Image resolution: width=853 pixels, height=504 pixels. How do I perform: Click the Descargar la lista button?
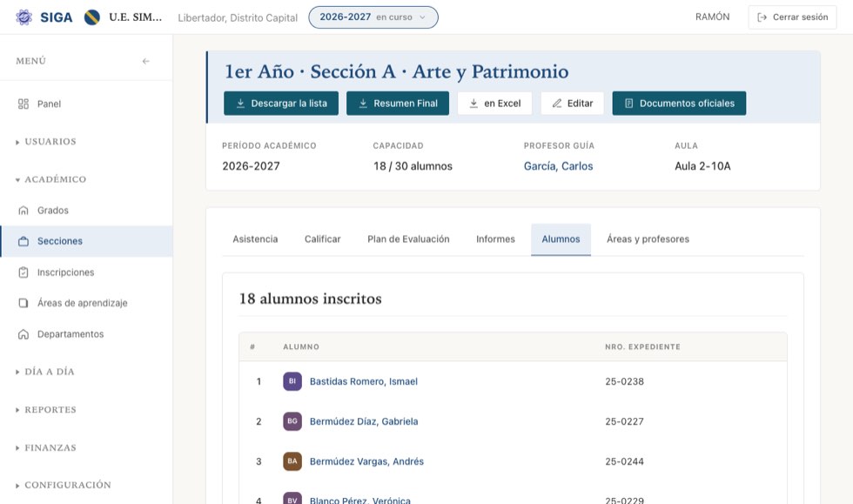coord(281,104)
